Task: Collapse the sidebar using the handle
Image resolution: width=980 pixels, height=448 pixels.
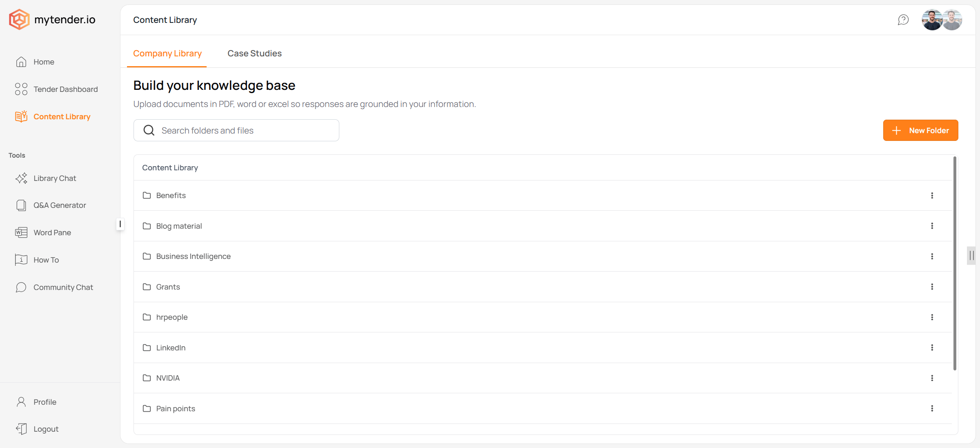Action: tap(120, 224)
